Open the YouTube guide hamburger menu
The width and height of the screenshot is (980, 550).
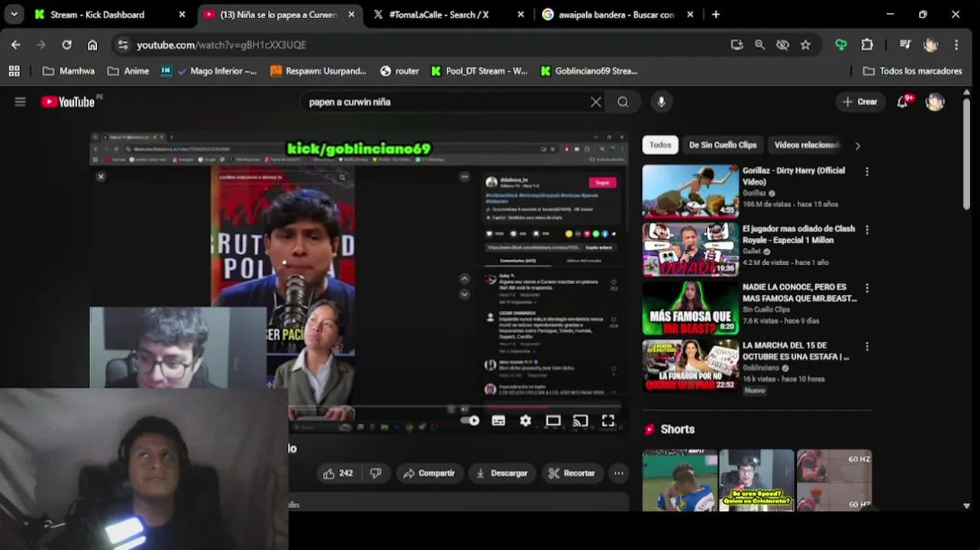(20, 102)
